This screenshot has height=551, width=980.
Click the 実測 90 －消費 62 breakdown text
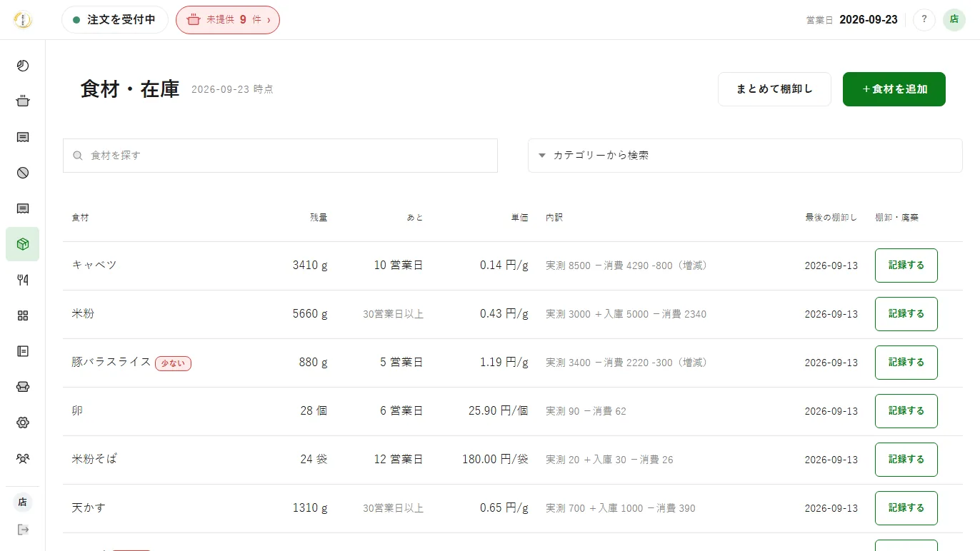click(586, 411)
